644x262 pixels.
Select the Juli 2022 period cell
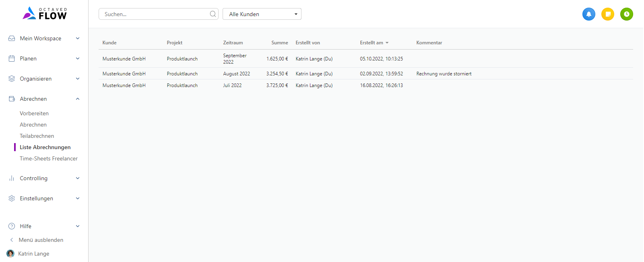[x=233, y=85]
